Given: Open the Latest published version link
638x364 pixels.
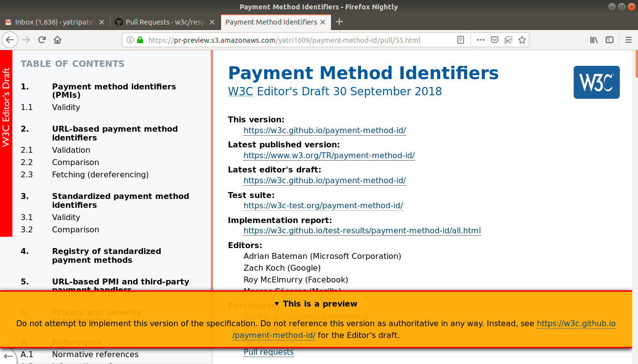Looking at the screenshot, I should 329,156.
